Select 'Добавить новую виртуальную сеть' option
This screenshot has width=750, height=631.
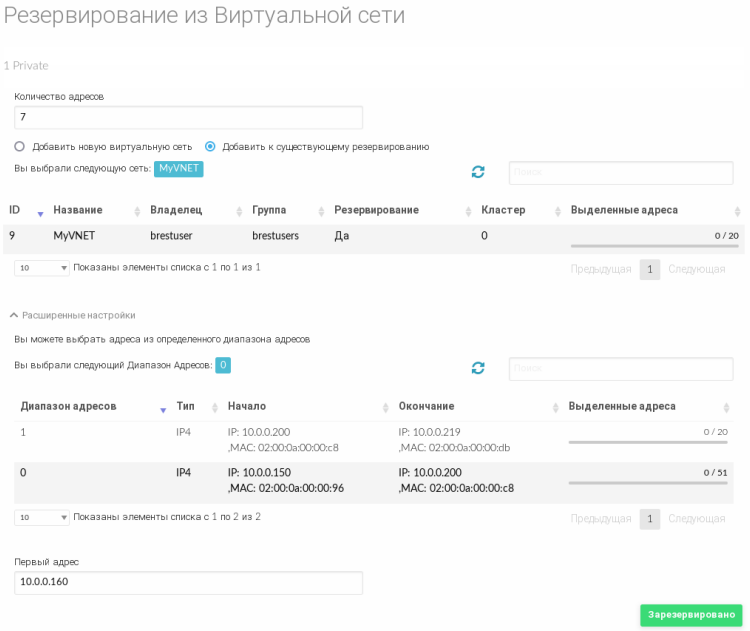20,146
